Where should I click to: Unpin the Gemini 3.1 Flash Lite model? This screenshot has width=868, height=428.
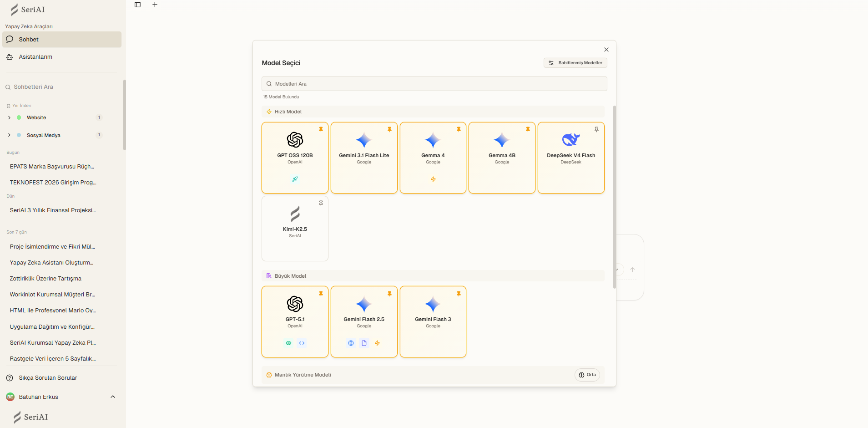point(389,129)
